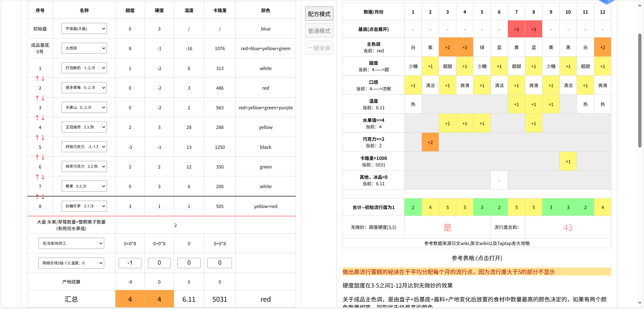Click the 汇总 temperature value 6.11
This screenshot has height=309, width=644.
tap(189, 299)
